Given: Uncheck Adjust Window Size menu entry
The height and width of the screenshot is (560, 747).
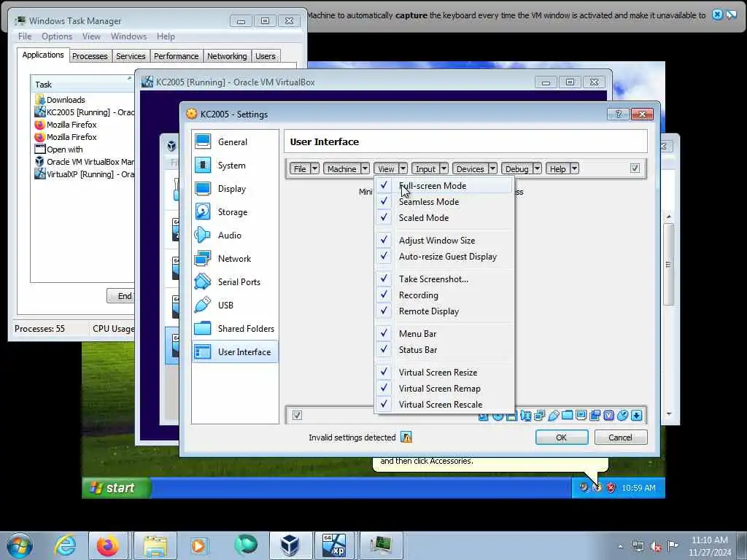Looking at the screenshot, I should [444, 240].
